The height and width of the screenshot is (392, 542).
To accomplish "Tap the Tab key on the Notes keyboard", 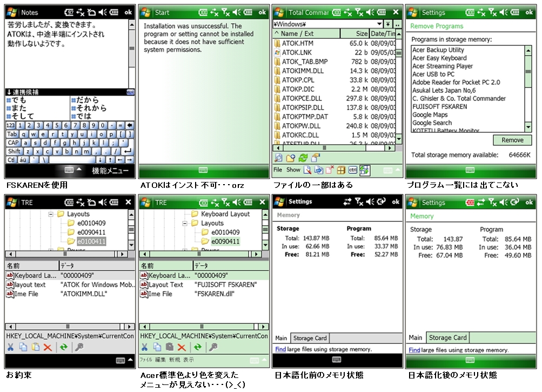I will click(12, 134).
